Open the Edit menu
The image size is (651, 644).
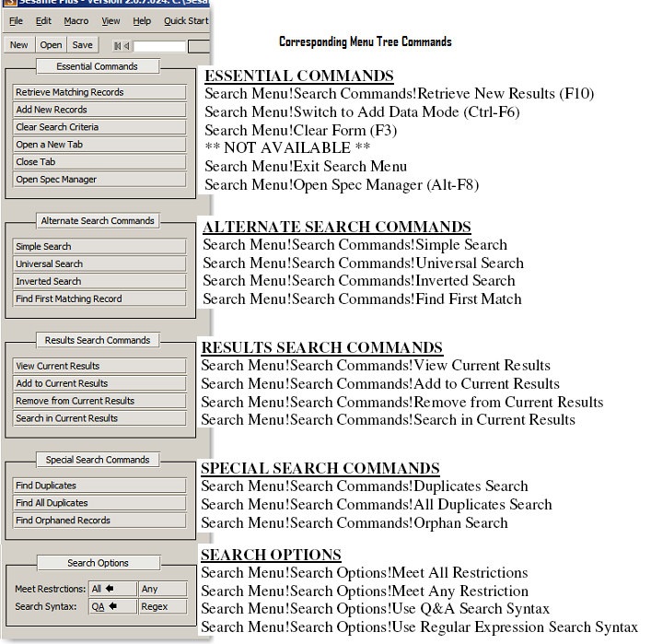43,21
